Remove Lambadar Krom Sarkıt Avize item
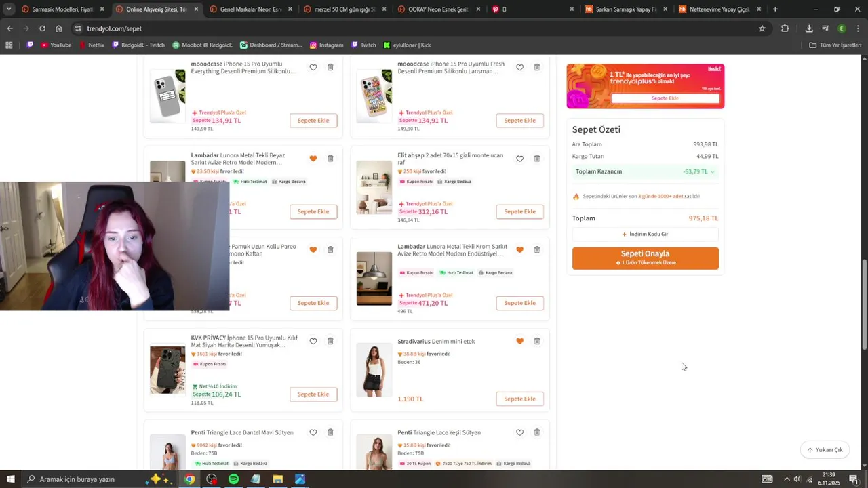This screenshot has width=868, height=488. coord(537,249)
